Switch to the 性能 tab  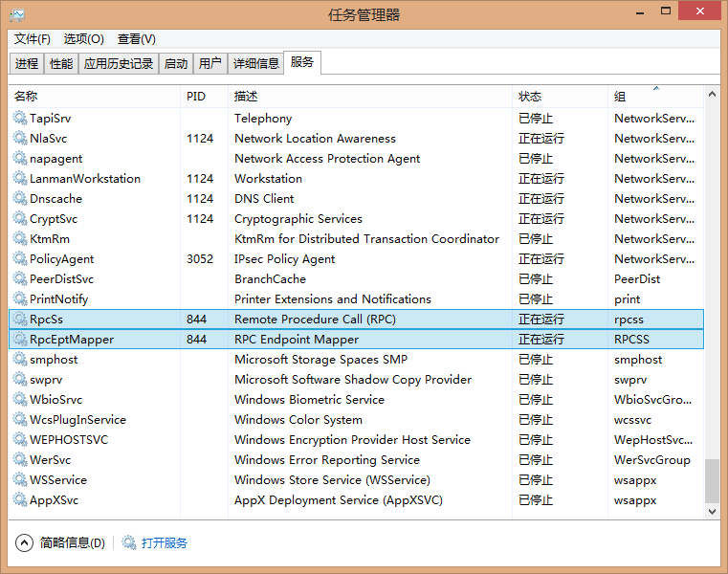pyautogui.click(x=61, y=64)
